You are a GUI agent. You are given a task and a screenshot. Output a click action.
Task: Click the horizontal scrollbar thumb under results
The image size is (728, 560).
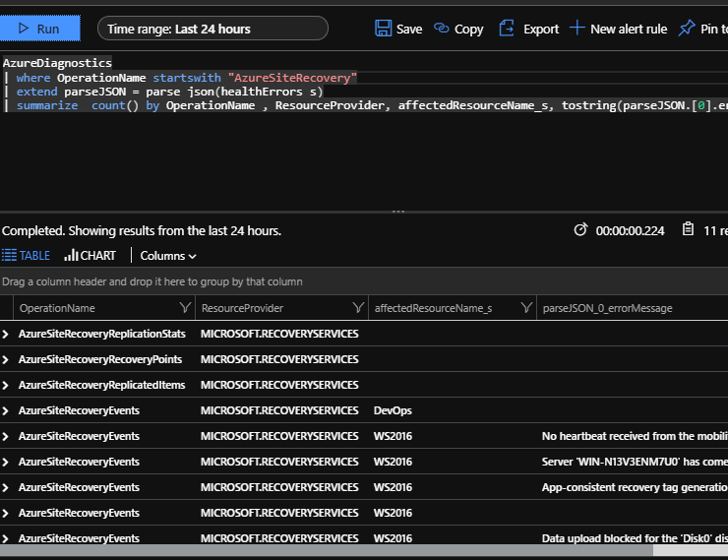[327, 550]
